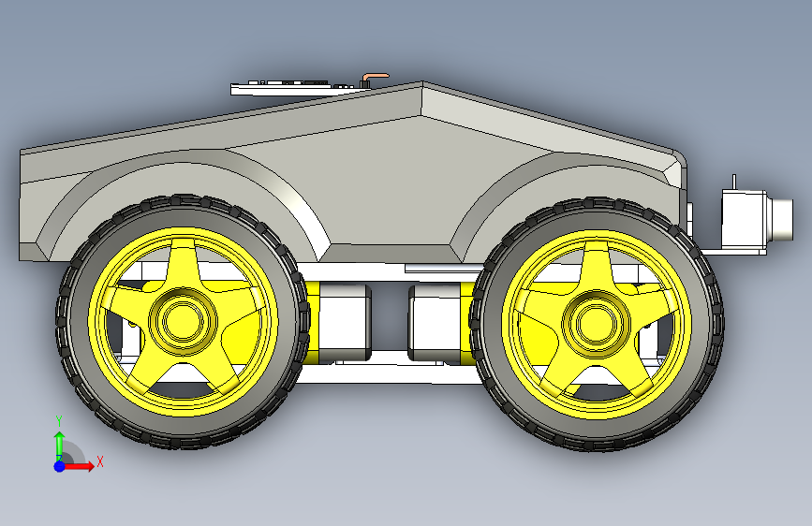Select the lower white chassis plate under the motors
This screenshot has width=812, height=526.
(389, 374)
